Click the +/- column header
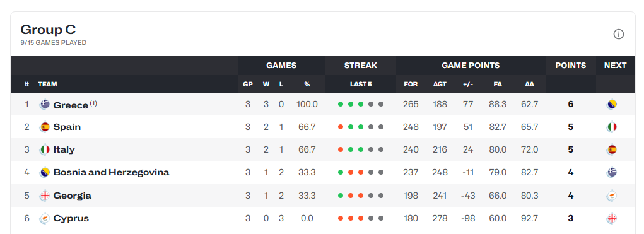 pos(468,84)
